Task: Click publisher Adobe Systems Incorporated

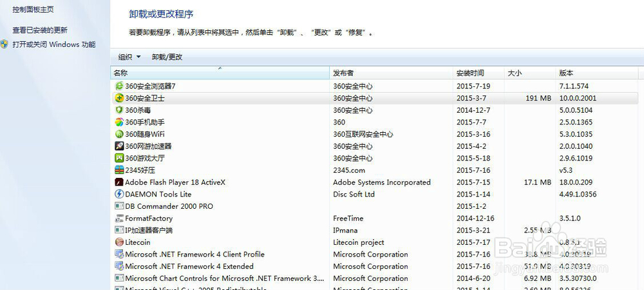Action: point(382,182)
